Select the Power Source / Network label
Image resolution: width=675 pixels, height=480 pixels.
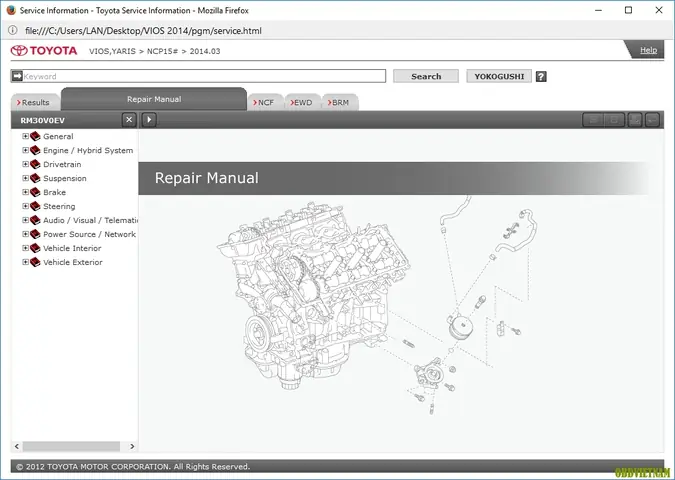pyautogui.click(x=89, y=234)
